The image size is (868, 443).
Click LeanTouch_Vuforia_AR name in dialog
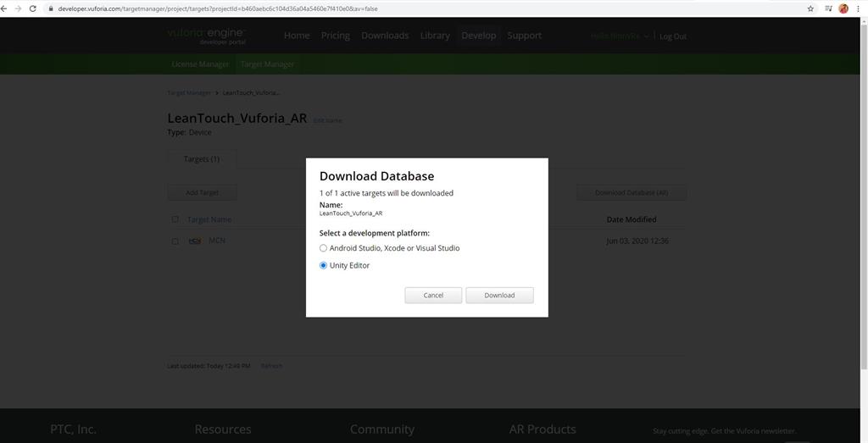350,213
